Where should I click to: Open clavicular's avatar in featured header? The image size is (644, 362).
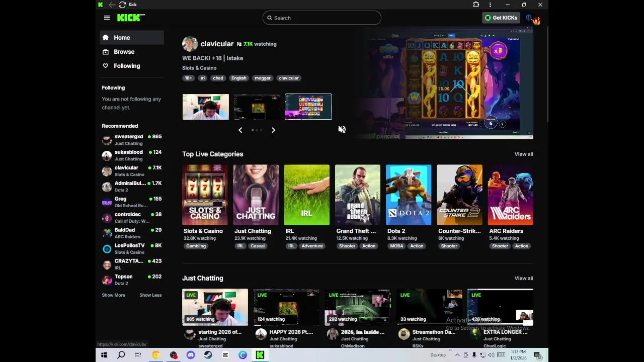click(x=190, y=44)
